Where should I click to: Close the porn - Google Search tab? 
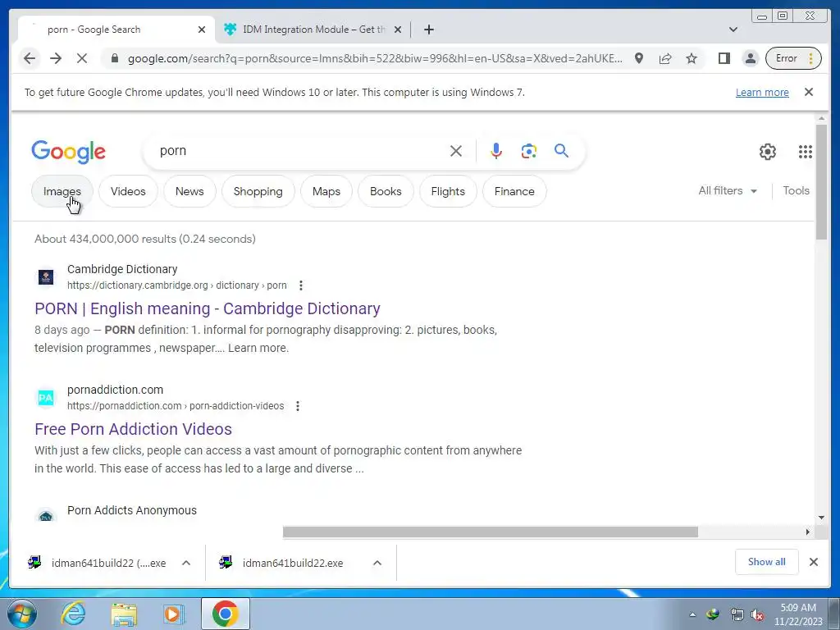(x=202, y=30)
